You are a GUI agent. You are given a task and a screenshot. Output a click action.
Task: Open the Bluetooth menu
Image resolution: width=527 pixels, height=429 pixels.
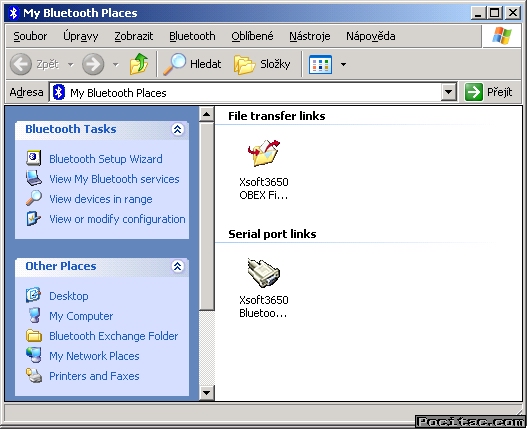click(192, 36)
